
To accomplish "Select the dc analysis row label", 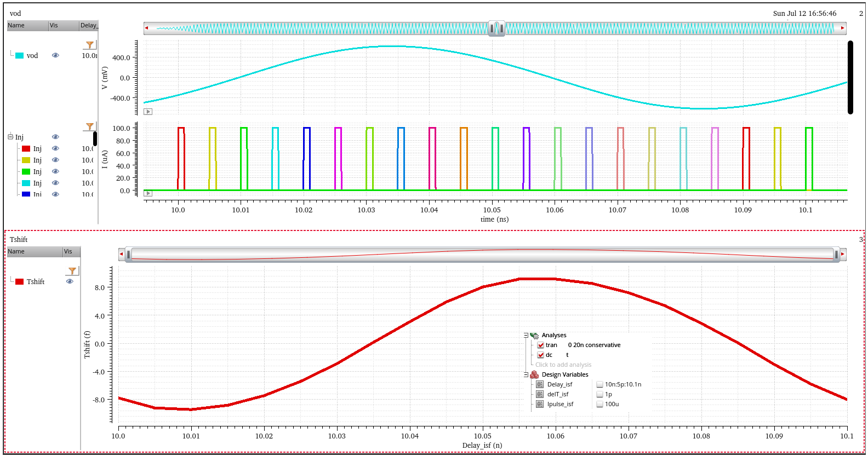I will tap(549, 355).
